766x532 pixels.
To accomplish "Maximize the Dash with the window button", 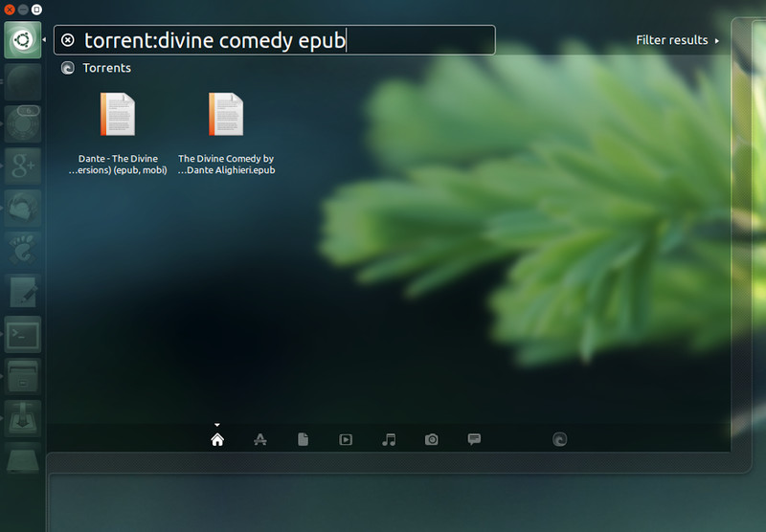I will (36, 10).
